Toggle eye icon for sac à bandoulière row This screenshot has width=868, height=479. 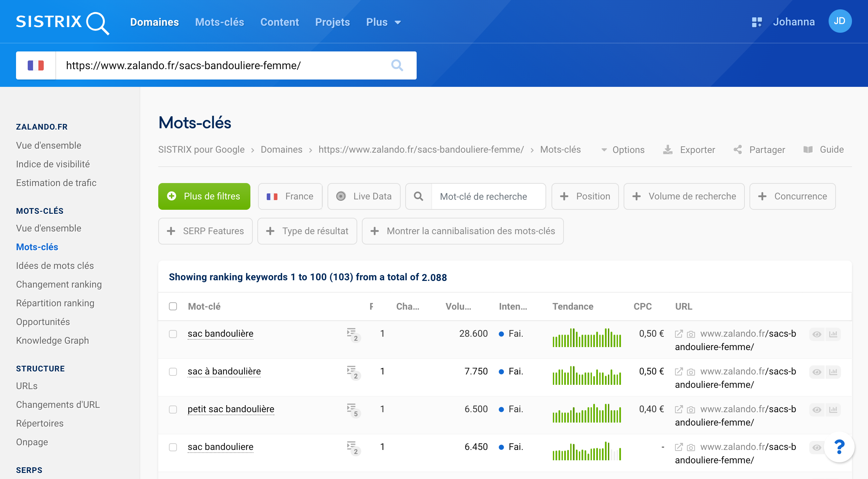(x=817, y=372)
